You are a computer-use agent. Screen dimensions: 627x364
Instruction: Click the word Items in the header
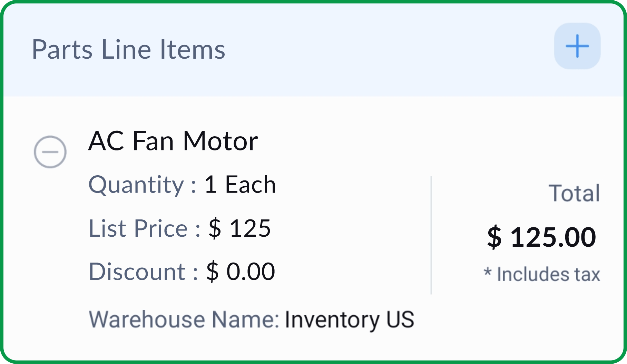coord(192,50)
